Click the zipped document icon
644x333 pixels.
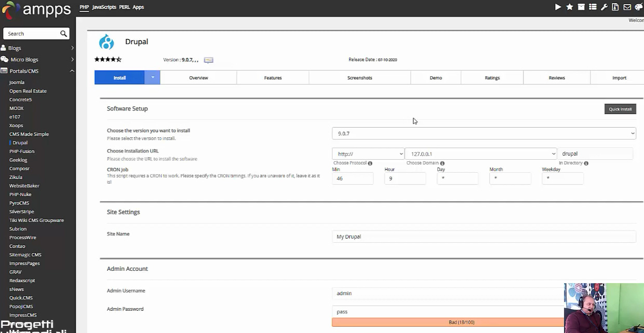615,7
